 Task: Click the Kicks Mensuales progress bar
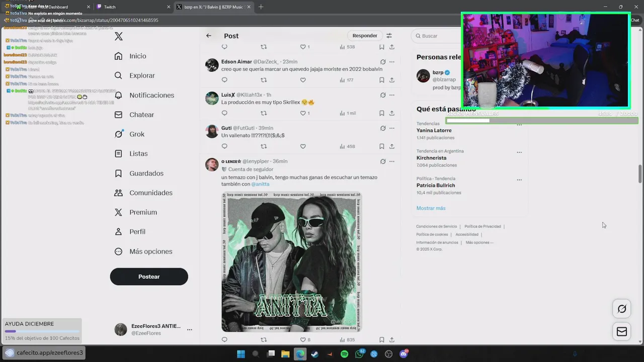point(541,121)
